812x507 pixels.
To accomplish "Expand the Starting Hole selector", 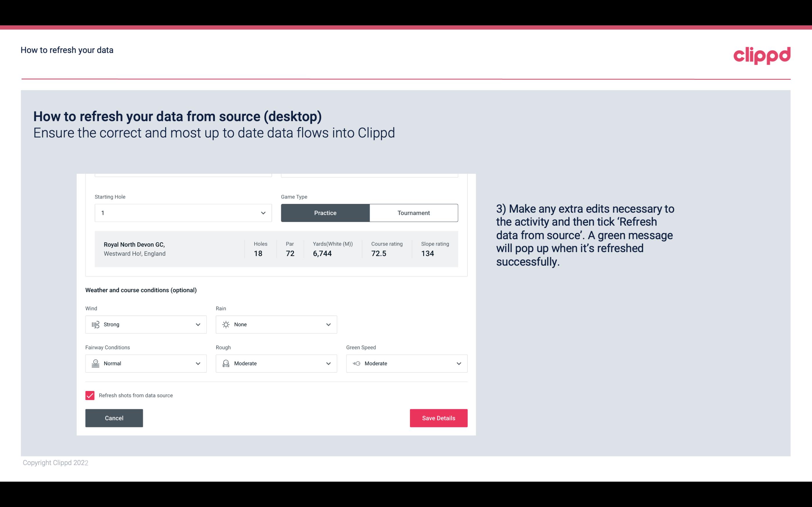I will tap(263, 213).
